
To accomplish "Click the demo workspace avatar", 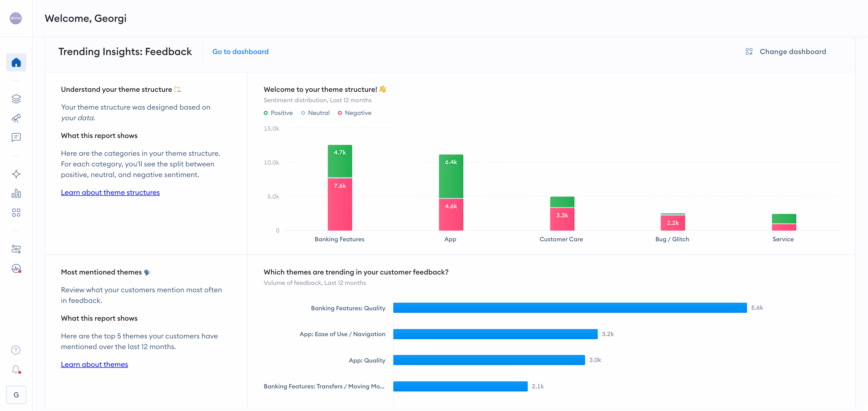I will (x=15, y=18).
